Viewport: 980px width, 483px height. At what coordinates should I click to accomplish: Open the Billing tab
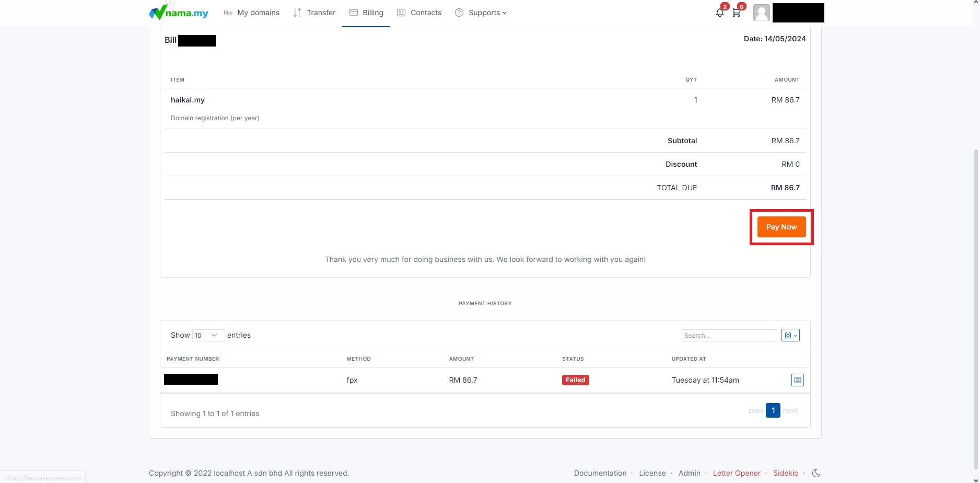coord(366,13)
